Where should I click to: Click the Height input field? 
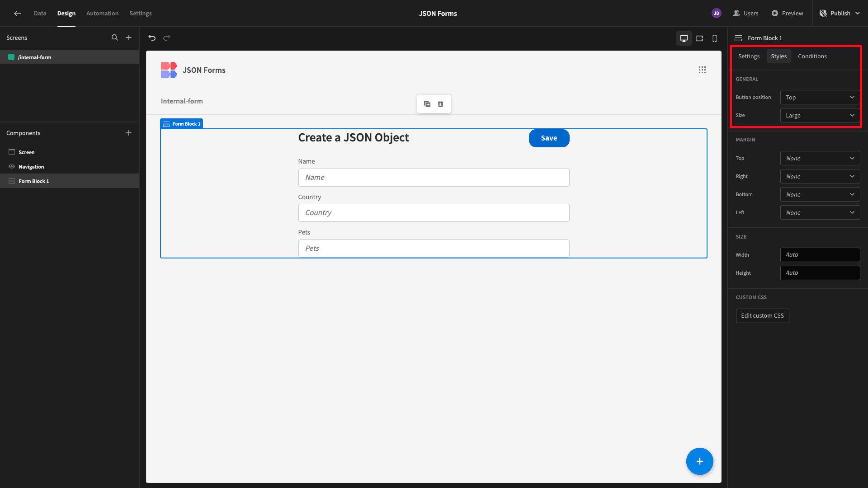pyautogui.click(x=820, y=273)
